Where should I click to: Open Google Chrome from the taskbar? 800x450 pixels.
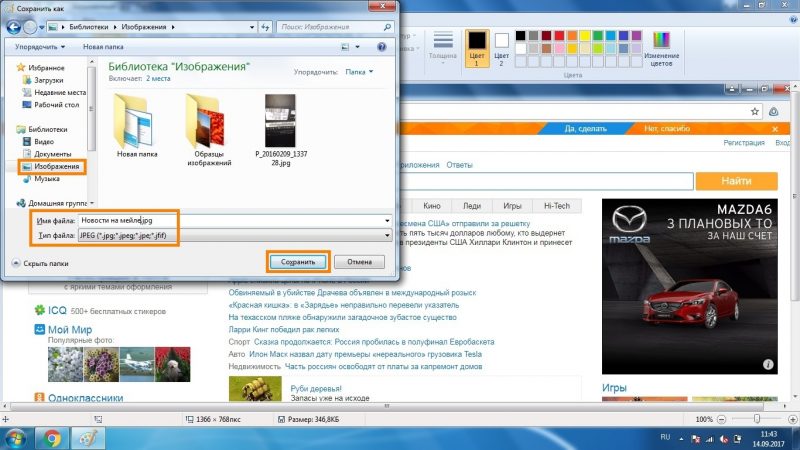point(51,437)
